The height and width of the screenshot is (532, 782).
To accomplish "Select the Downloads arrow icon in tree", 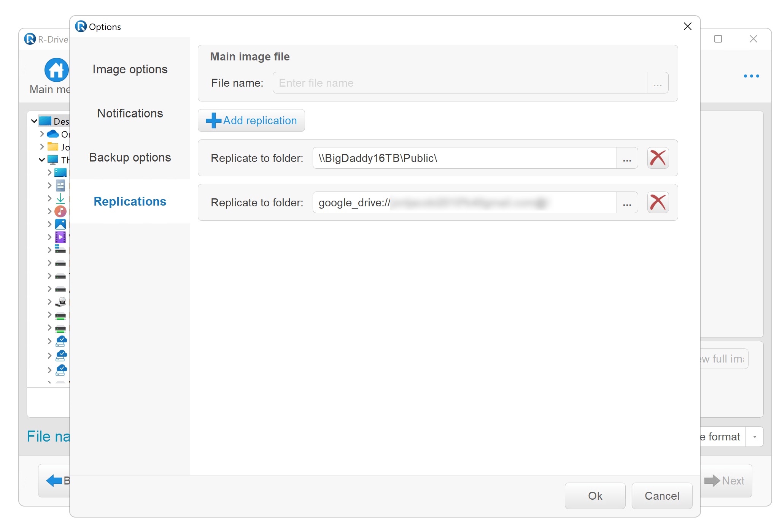I will 60,198.
